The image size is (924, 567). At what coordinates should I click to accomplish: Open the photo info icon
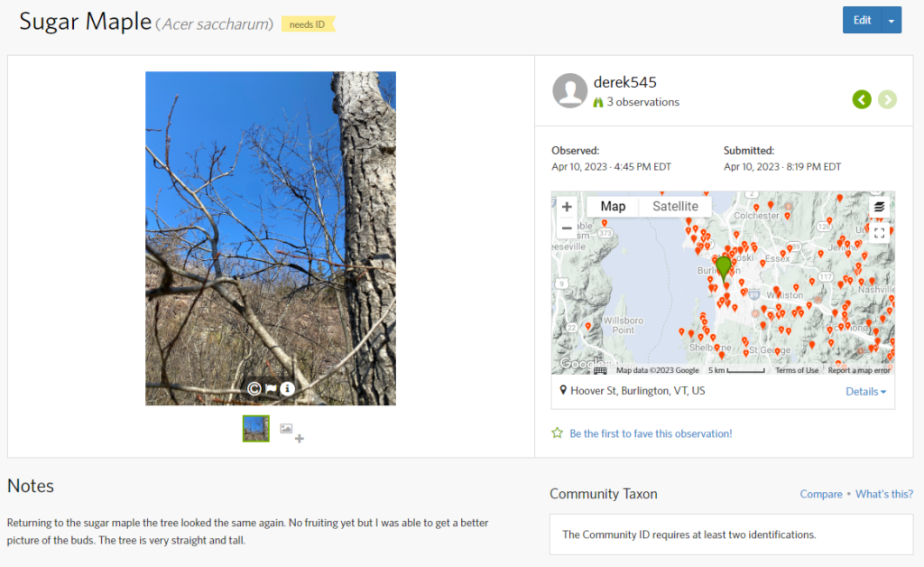(x=287, y=389)
